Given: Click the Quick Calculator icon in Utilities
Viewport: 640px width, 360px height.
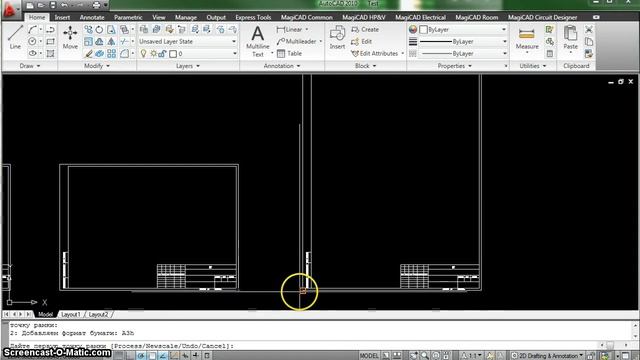Looking at the screenshot, I should (x=549, y=53).
